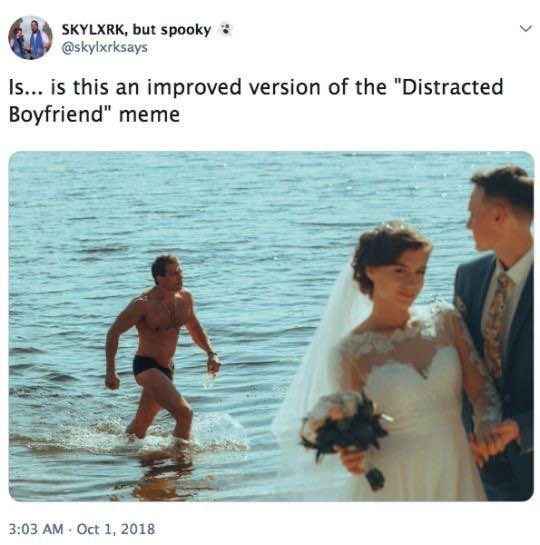Open the @skylxrksays handle link
540x545 pixels.
click(104, 47)
